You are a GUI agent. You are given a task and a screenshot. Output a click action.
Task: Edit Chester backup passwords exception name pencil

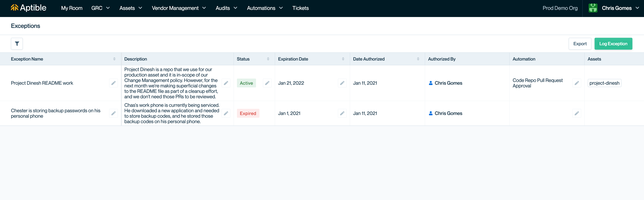click(113, 113)
